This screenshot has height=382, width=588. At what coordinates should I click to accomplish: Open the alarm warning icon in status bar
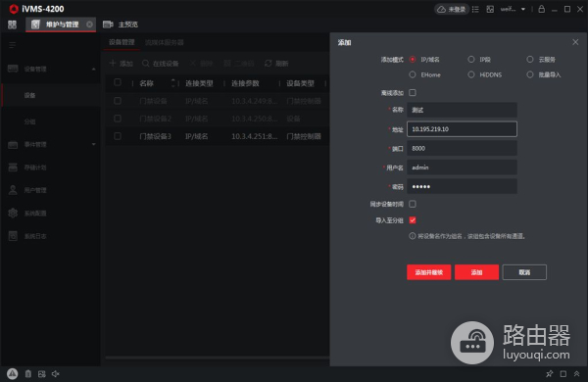(x=13, y=374)
